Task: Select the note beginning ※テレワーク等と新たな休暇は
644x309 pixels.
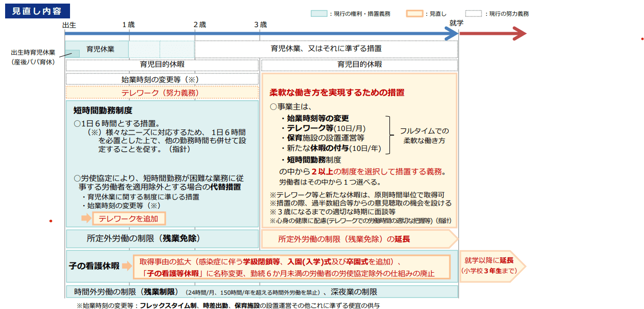Action: click(357, 194)
